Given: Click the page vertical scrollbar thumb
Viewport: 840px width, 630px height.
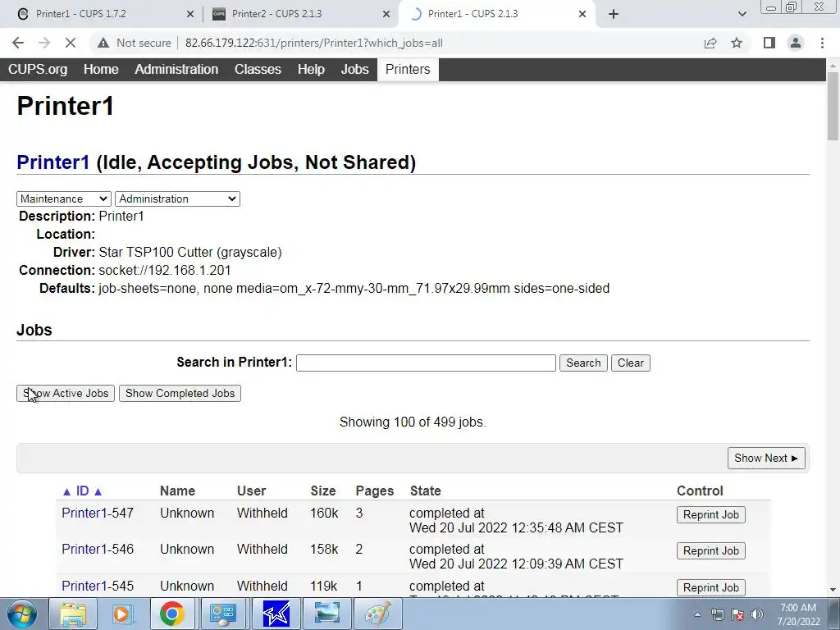Looking at the screenshot, I should (833, 106).
